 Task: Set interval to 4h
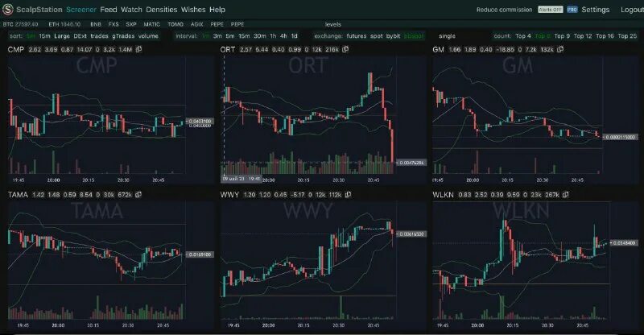(x=283, y=35)
